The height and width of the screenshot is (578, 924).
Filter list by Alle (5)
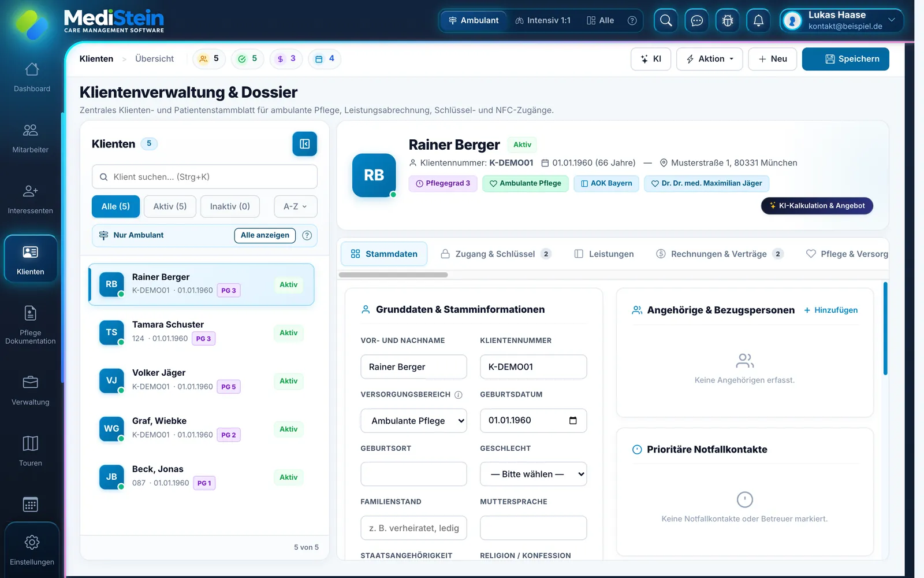pyautogui.click(x=115, y=206)
